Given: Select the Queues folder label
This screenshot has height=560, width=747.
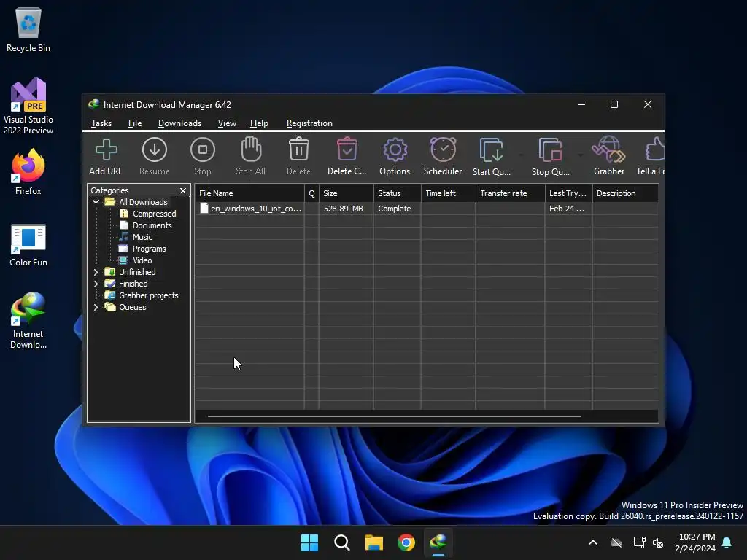Looking at the screenshot, I should pyautogui.click(x=132, y=307).
